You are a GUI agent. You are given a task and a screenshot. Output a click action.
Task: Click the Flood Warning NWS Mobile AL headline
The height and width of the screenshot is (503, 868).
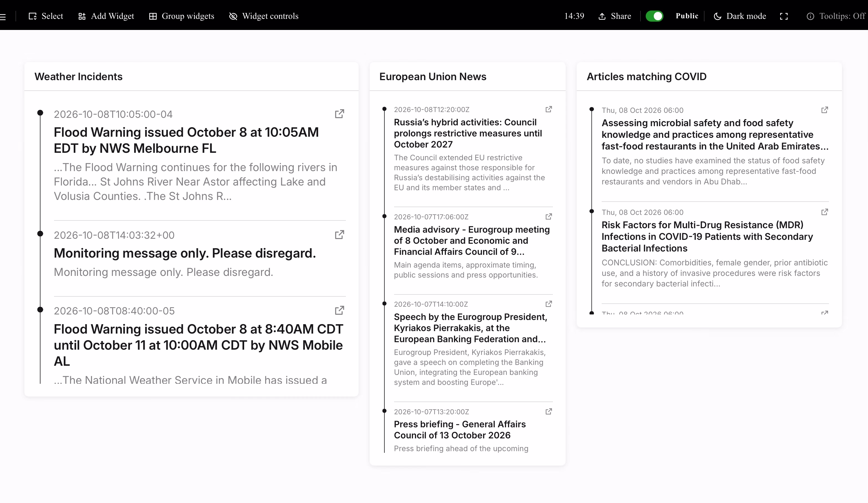tap(198, 345)
